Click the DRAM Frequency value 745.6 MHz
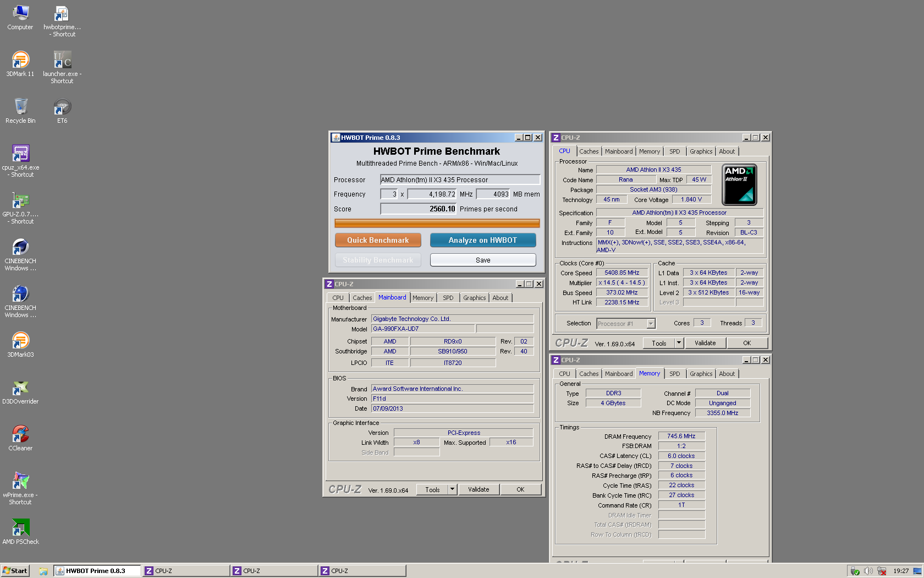 click(x=681, y=436)
